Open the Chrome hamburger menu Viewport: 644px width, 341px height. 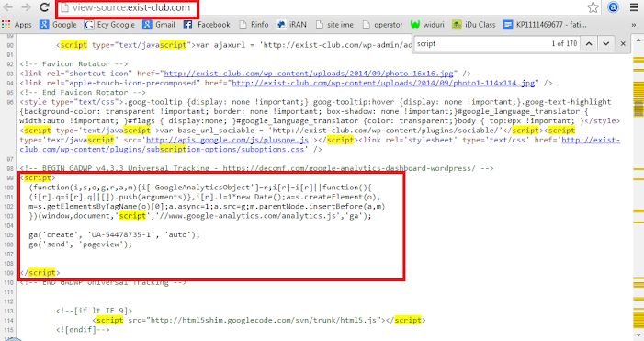click(634, 7)
